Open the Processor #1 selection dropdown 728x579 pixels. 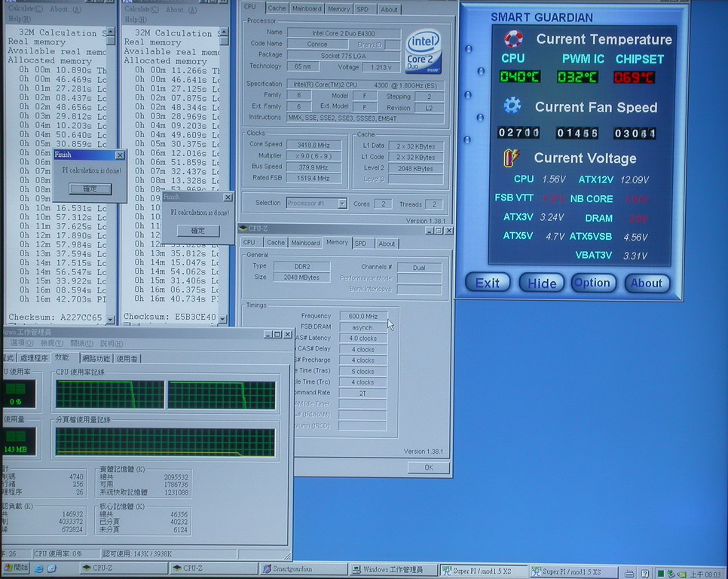click(342, 204)
